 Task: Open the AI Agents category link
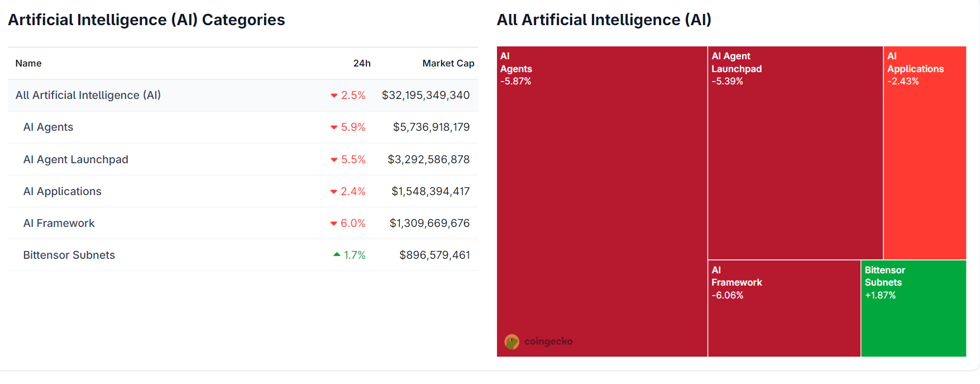coord(48,127)
